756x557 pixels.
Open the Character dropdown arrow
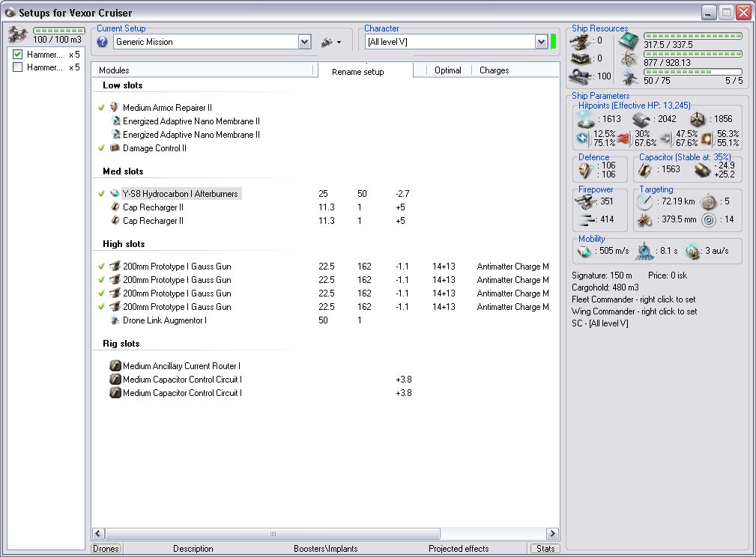pos(542,42)
